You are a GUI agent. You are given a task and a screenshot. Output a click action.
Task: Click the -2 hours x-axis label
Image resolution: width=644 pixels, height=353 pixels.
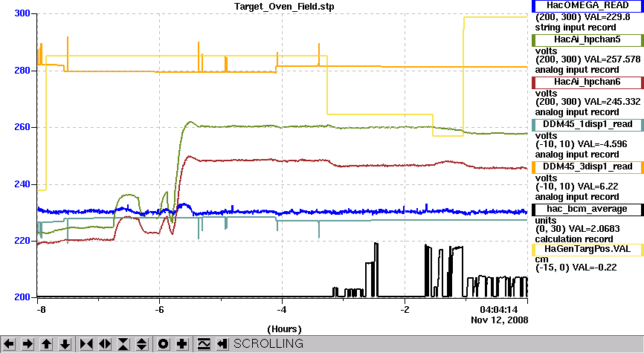pos(405,310)
